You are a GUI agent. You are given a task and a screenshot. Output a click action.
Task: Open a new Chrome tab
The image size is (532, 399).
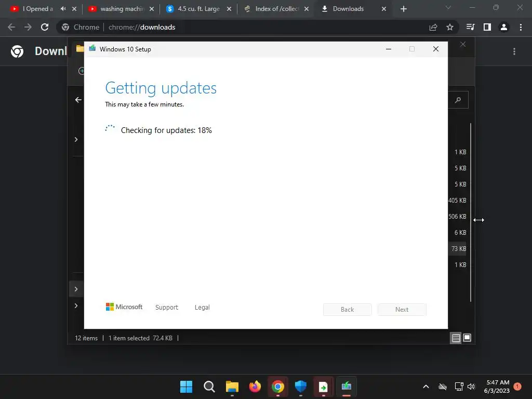click(x=403, y=9)
